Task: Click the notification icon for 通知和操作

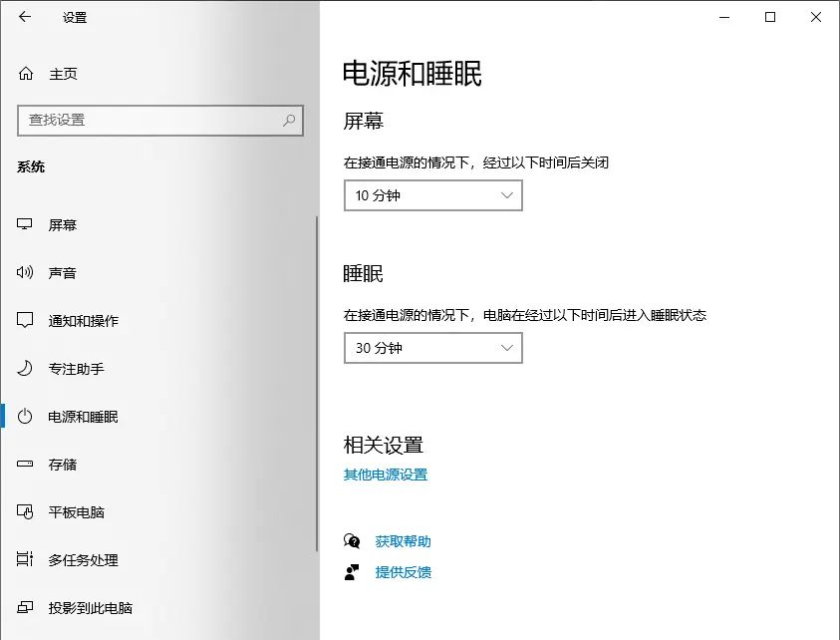Action: (x=25, y=320)
